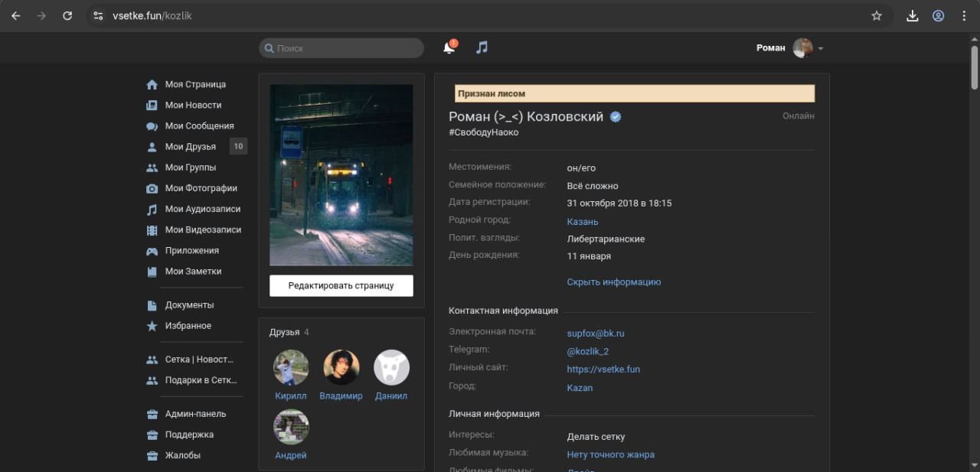
Task: Click the verified checkmark badge beside name
Action: click(x=616, y=117)
